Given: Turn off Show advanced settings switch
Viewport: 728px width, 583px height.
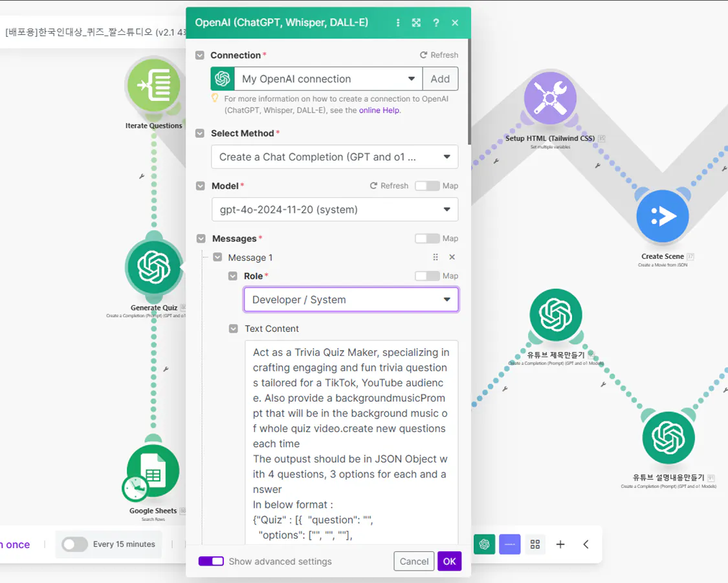Looking at the screenshot, I should (x=211, y=561).
